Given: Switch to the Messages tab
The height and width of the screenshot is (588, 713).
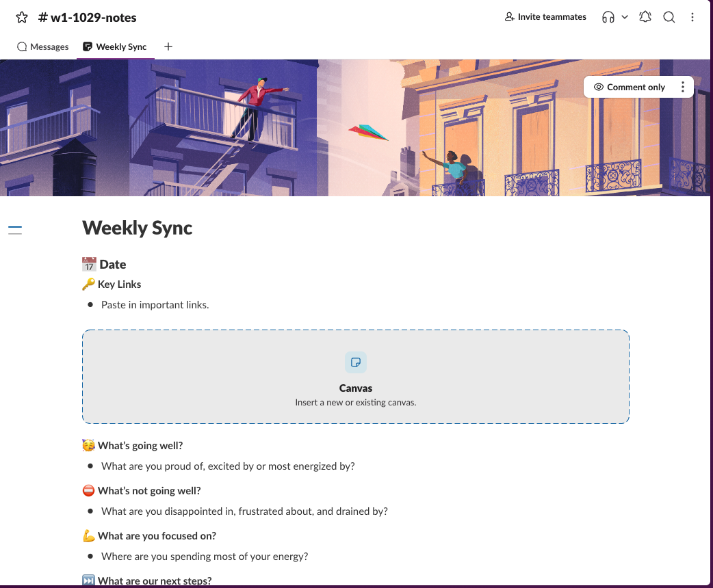Looking at the screenshot, I should click(x=42, y=46).
